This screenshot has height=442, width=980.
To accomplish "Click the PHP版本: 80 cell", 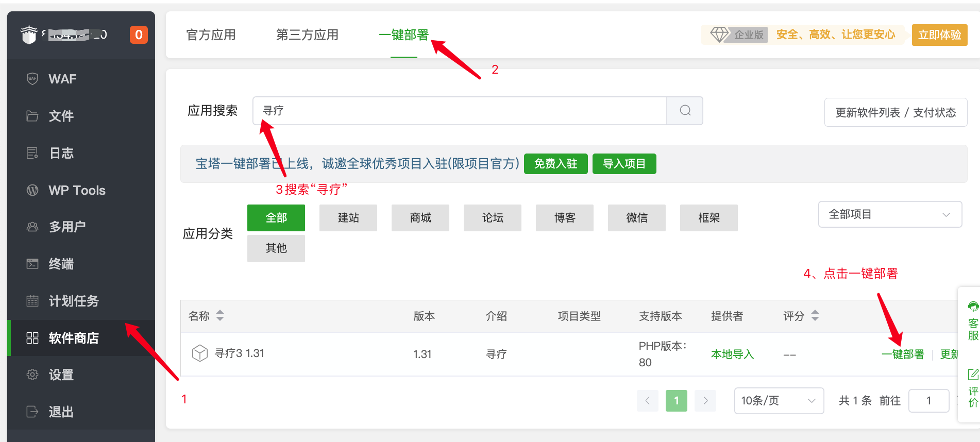I will click(663, 354).
